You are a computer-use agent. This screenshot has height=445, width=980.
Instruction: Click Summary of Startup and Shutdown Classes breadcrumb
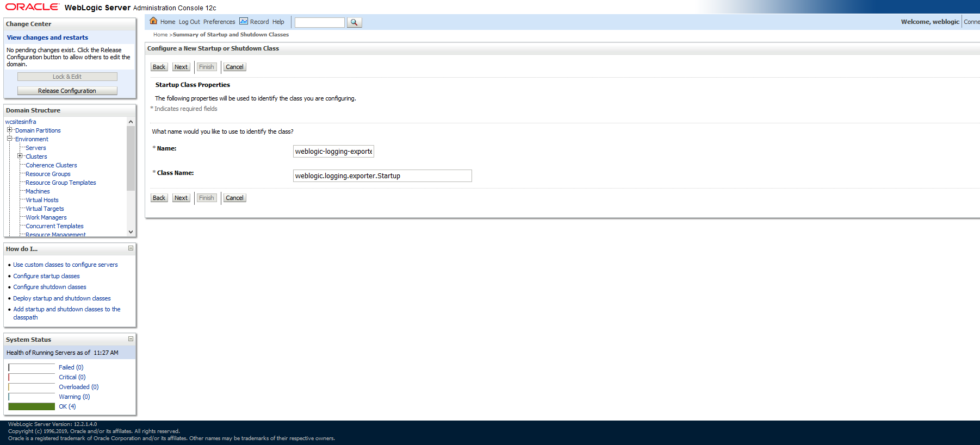pyautogui.click(x=231, y=35)
